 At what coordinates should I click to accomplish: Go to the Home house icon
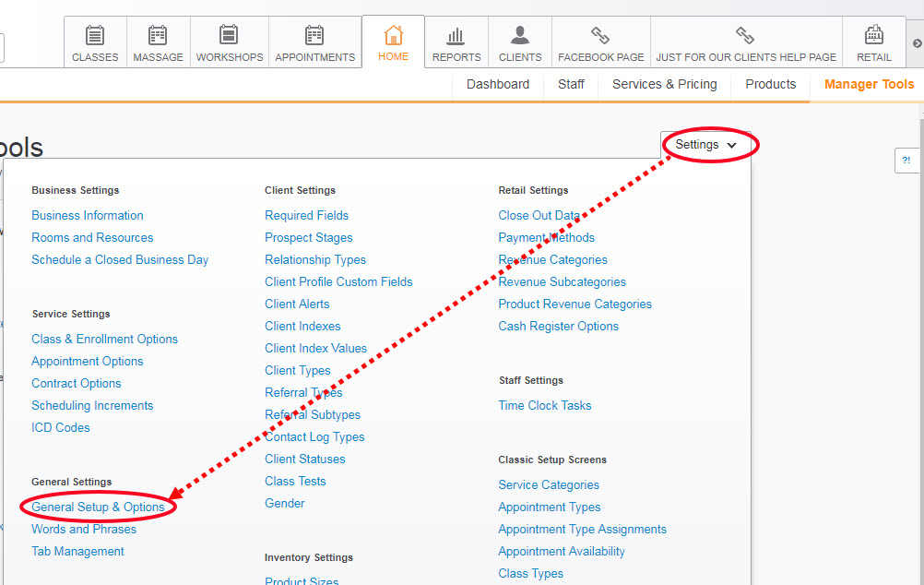pyautogui.click(x=393, y=35)
